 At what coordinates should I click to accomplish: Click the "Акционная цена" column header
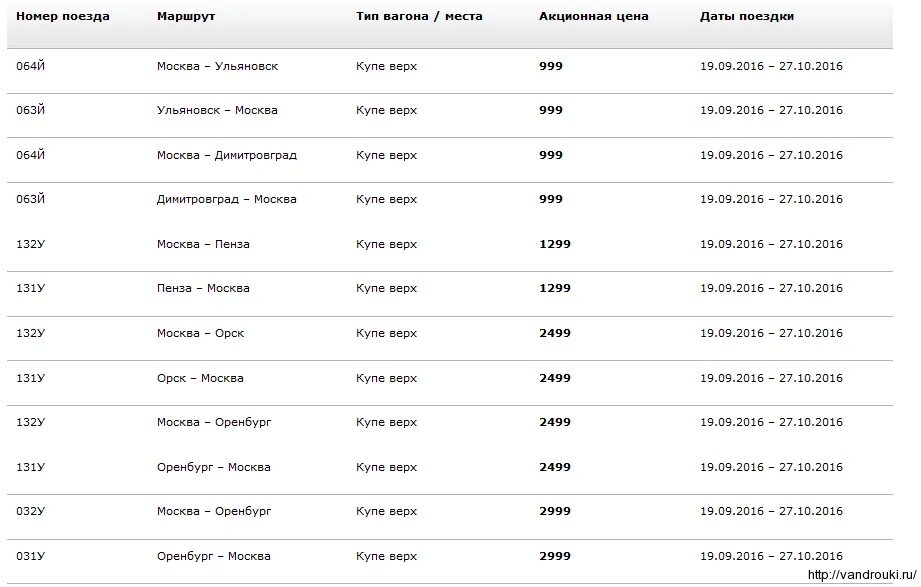pyautogui.click(x=593, y=16)
